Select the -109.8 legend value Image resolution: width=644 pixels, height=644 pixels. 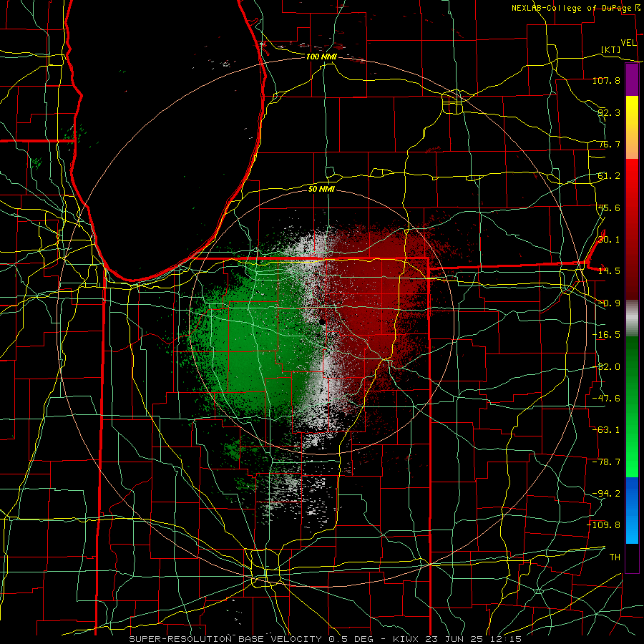point(603,525)
